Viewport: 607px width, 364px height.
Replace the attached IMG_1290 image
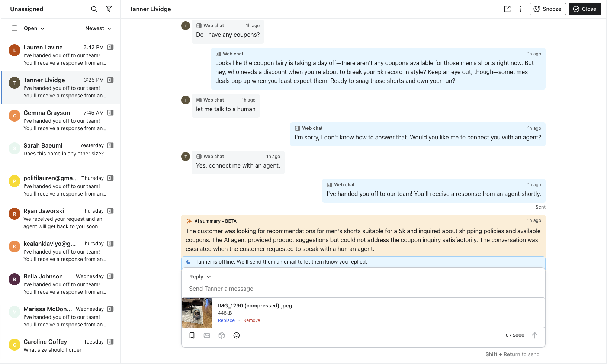[226, 320]
